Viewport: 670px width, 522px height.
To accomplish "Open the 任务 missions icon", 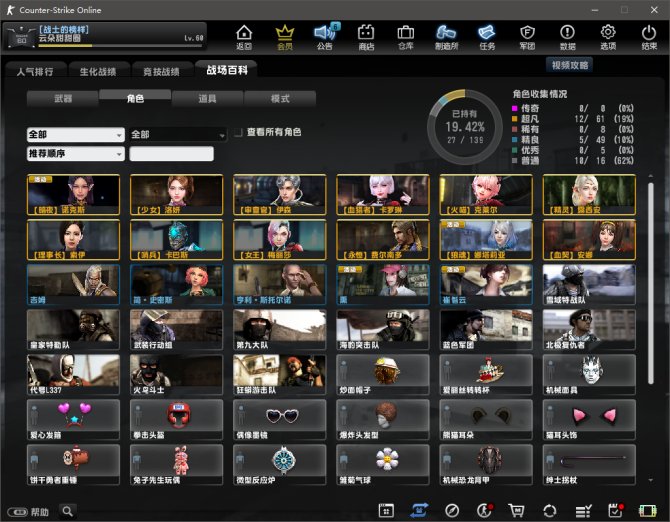I will (487, 37).
